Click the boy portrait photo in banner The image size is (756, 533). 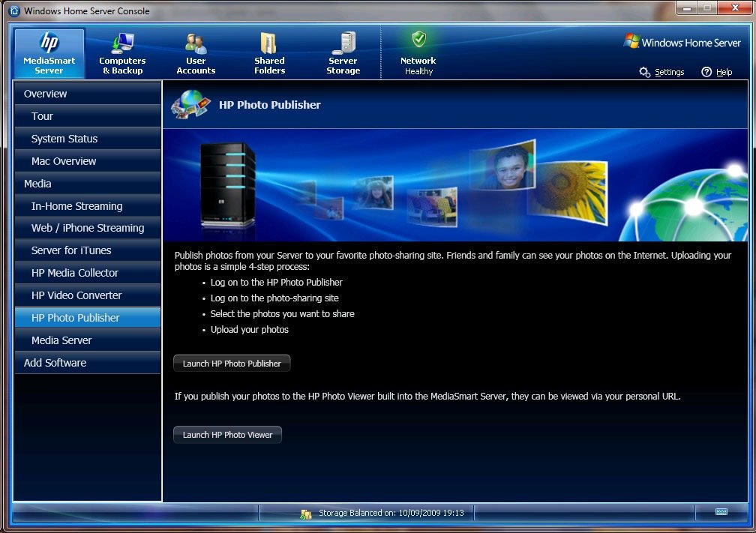pos(502,165)
